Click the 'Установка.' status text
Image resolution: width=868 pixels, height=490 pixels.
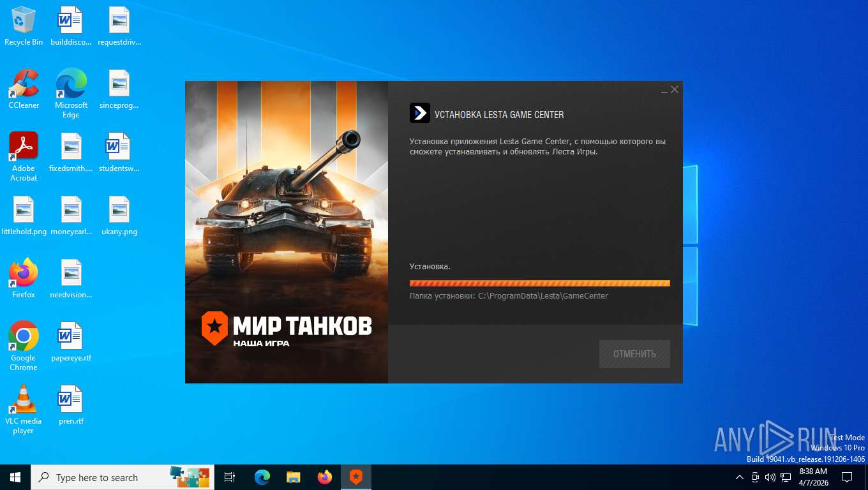[x=430, y=267]
